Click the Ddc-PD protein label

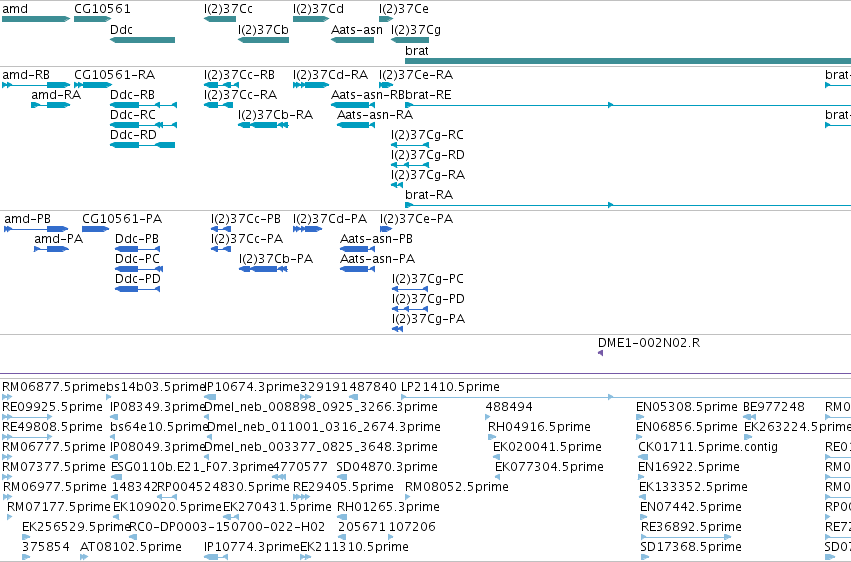tap(138, 279)
